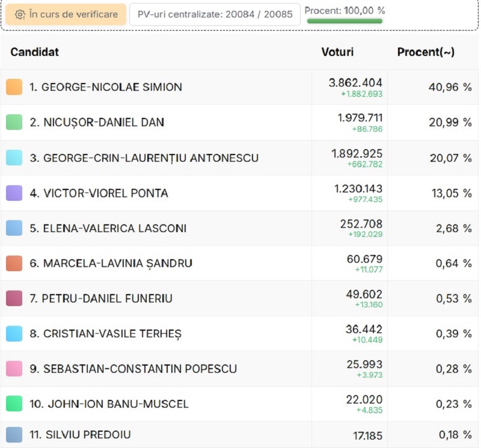Click the green swatch for Nicușor-Daniel Dan

point(14,122)
